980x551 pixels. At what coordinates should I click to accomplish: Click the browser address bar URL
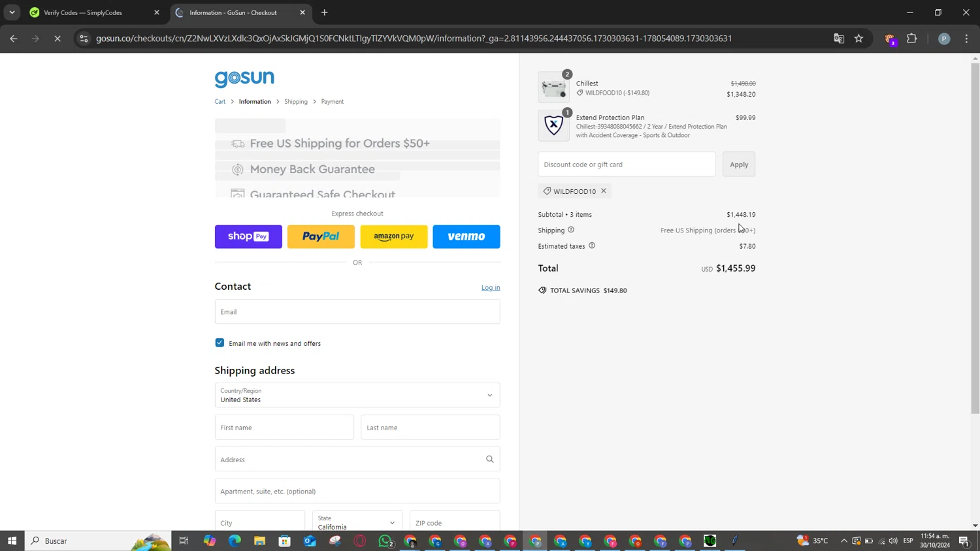point(414,39)
